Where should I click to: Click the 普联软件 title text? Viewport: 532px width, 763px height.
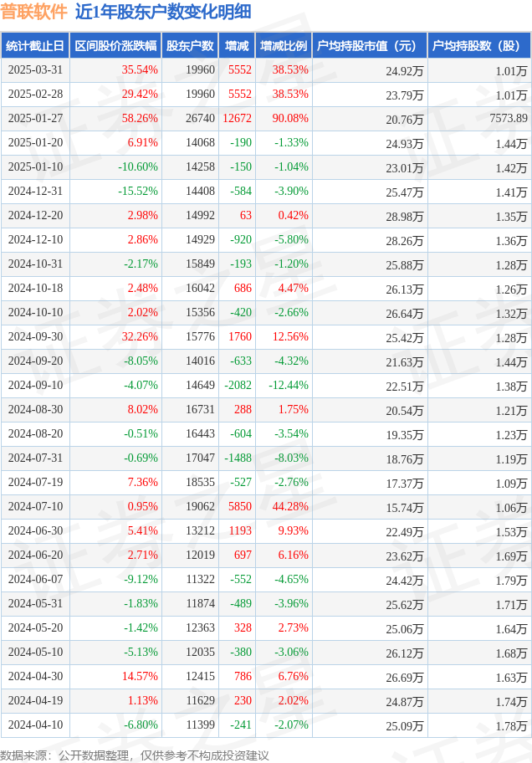pyautogui.click(x=34, y=12)
